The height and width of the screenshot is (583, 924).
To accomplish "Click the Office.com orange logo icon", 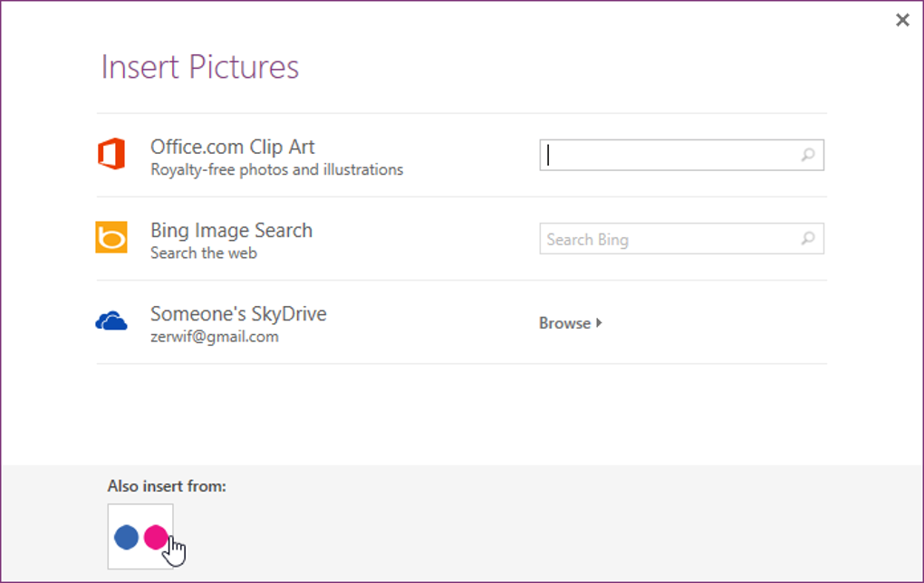I will [x=111, y=155].
